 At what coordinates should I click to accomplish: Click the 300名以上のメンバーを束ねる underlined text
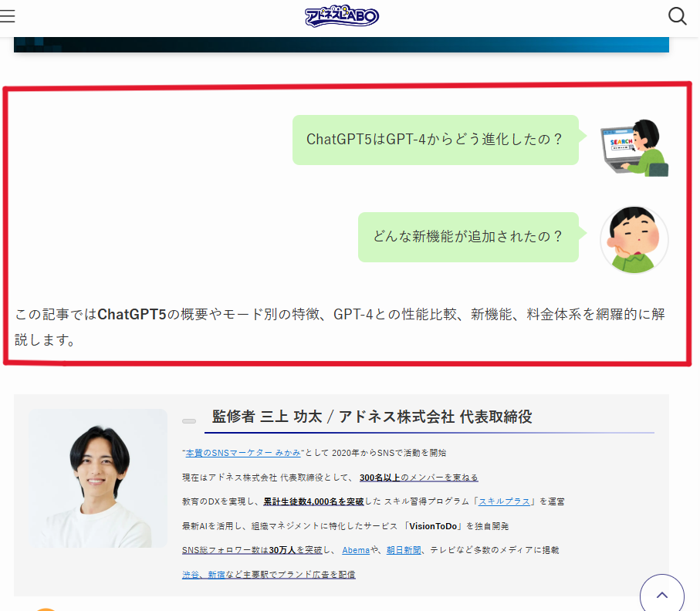(418, 478)
